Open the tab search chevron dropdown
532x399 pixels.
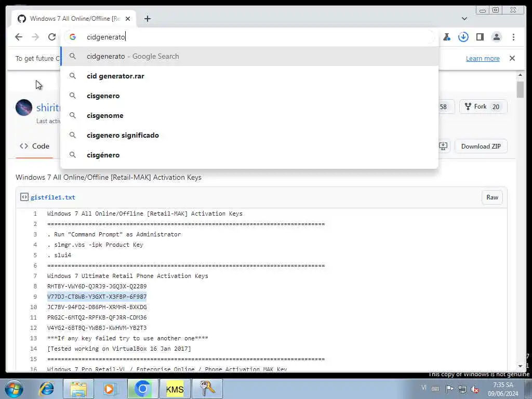(464, 19)
